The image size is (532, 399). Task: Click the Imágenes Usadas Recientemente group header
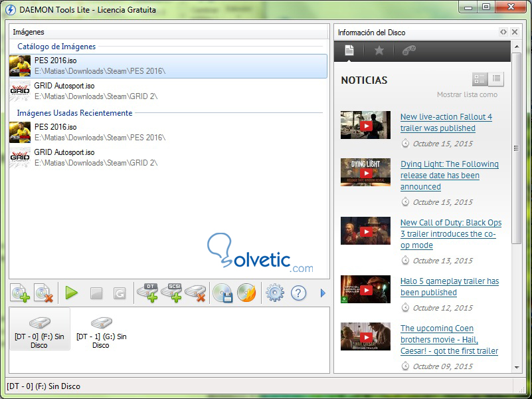(x=74, y=113)
